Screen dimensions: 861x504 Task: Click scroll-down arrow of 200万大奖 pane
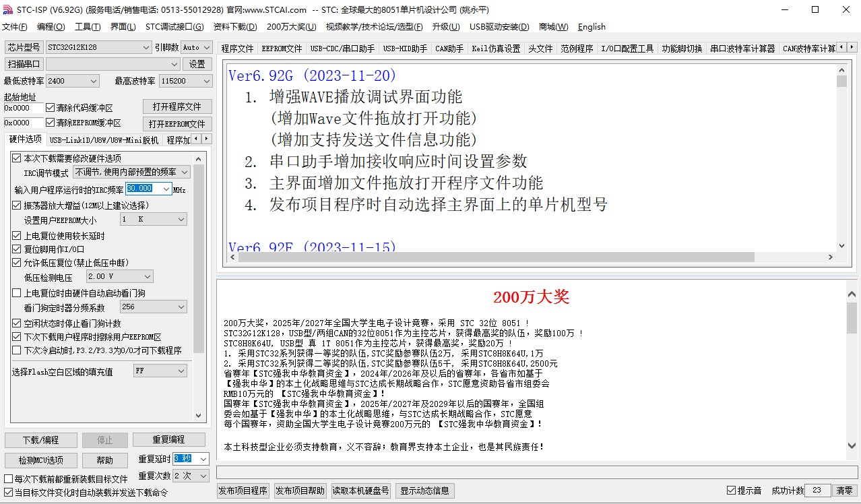(x=852, y=445)
